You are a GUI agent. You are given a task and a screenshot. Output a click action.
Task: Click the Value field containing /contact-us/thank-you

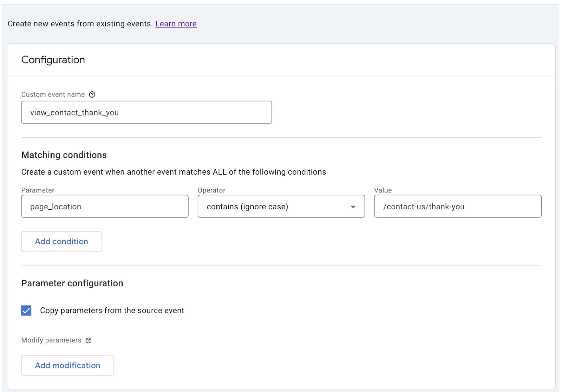(457, 207)
